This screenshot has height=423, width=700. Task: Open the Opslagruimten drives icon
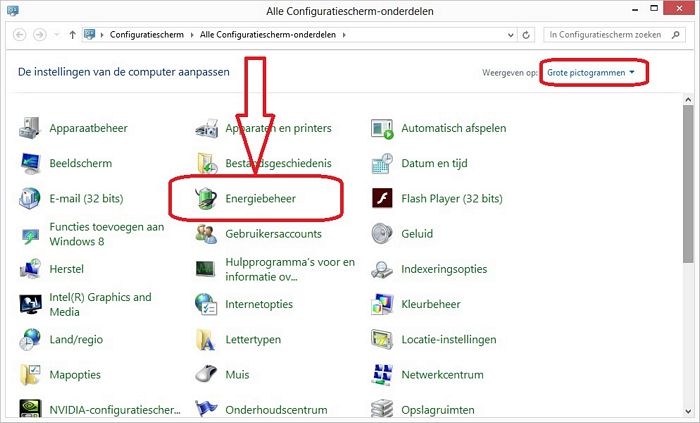point(382,409)
